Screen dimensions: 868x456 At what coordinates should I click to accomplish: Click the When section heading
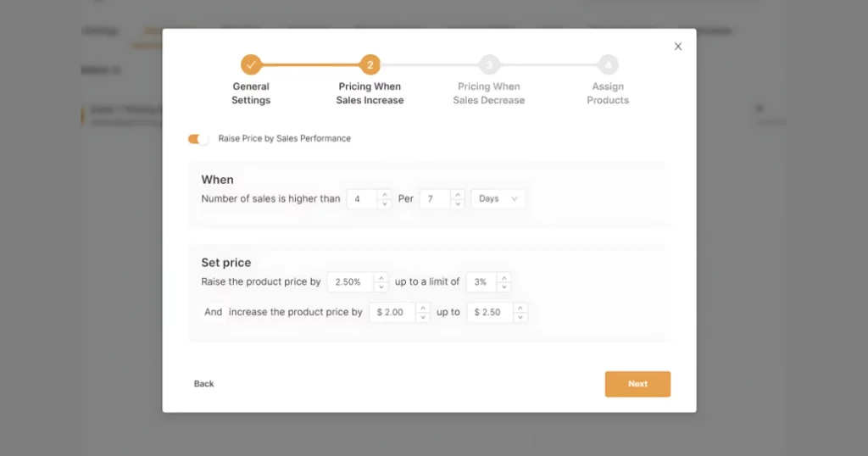pos(217,180)
